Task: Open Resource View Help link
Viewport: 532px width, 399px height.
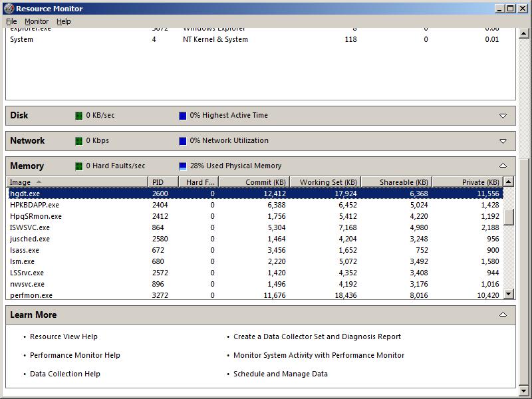Action: point(64,336)
